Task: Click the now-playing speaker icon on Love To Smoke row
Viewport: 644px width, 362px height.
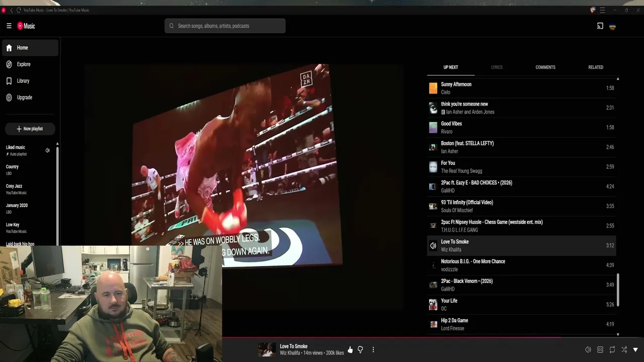Action: 433,245
